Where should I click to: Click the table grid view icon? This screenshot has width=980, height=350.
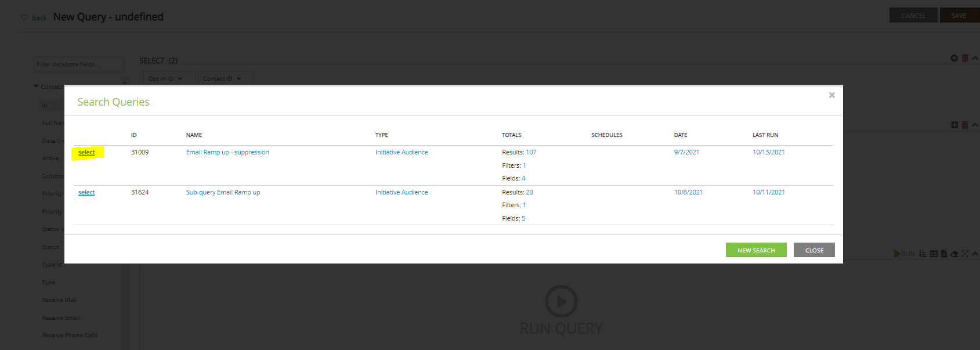(x=934, y=254)
